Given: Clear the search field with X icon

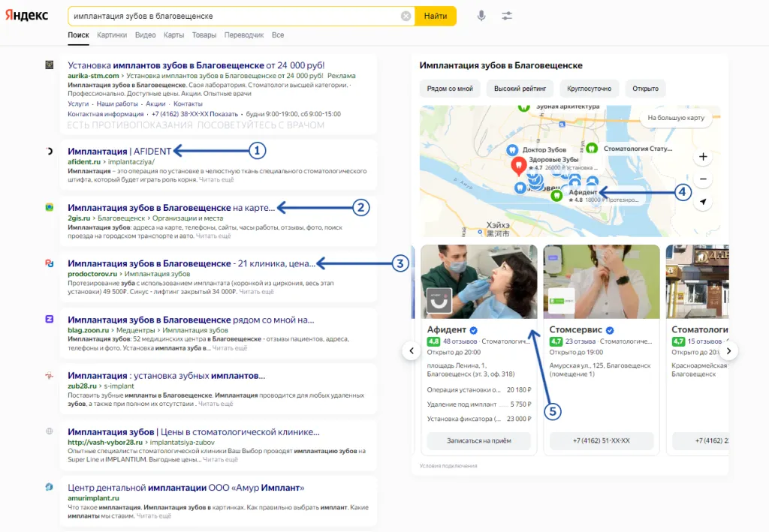Looking at the screenshot, I should [x=406, y=16].
